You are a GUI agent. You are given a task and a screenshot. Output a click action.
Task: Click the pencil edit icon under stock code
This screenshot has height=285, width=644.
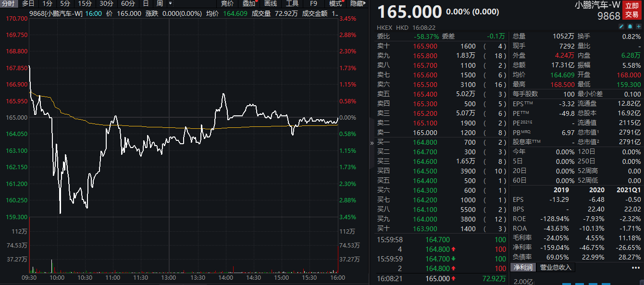(621, 26)
